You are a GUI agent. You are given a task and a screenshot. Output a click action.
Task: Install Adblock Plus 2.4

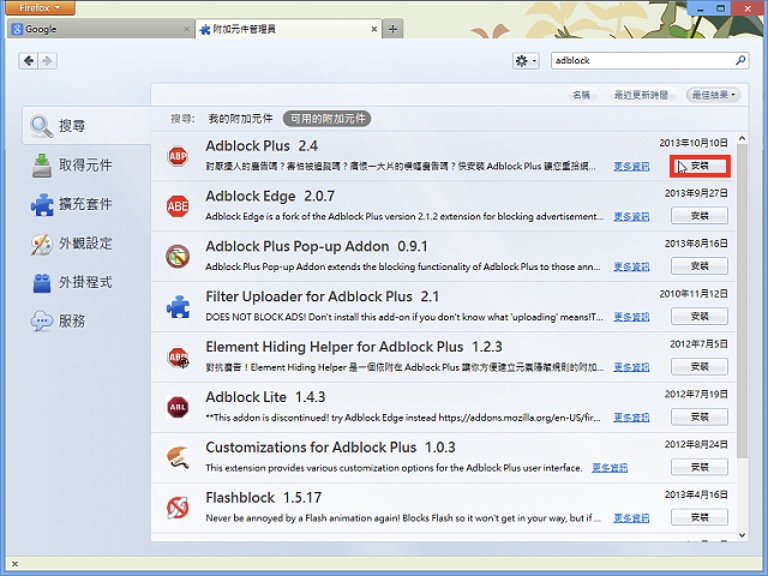(x=699, y=166)
